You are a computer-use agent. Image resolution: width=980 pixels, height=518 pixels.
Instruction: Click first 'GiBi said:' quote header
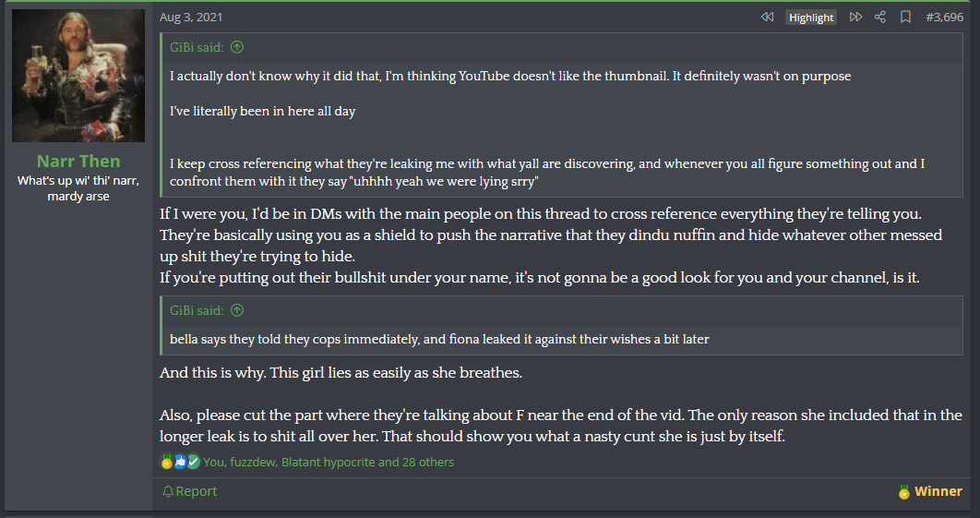tap(197, 47)
